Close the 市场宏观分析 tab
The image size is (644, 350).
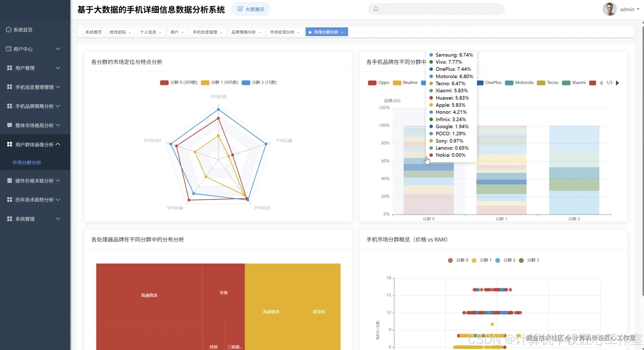click(x=298, y=32)
